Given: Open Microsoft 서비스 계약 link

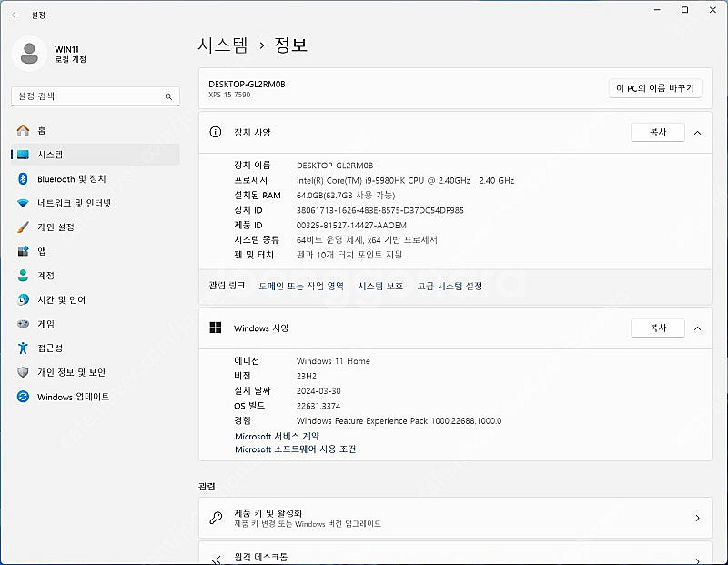Looking at the screenshot, I should (277, 437).
